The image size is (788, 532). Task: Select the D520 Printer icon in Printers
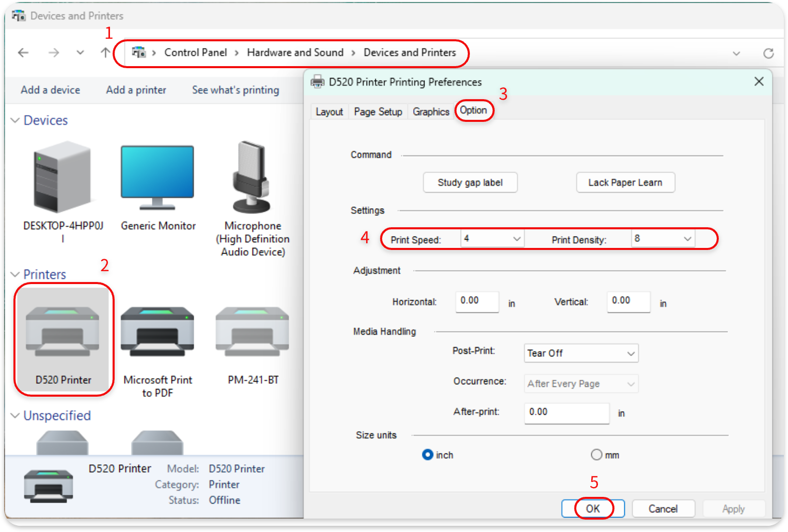62,331
